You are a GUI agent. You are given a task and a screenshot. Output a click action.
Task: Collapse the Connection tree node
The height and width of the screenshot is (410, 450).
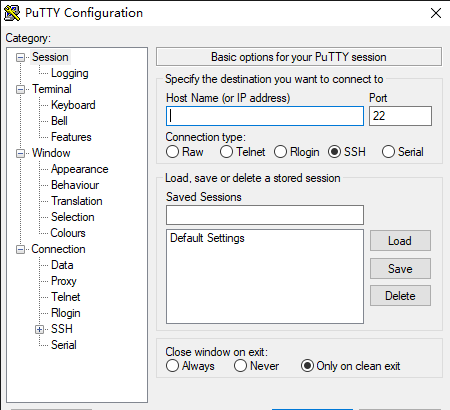click(21, 249)
